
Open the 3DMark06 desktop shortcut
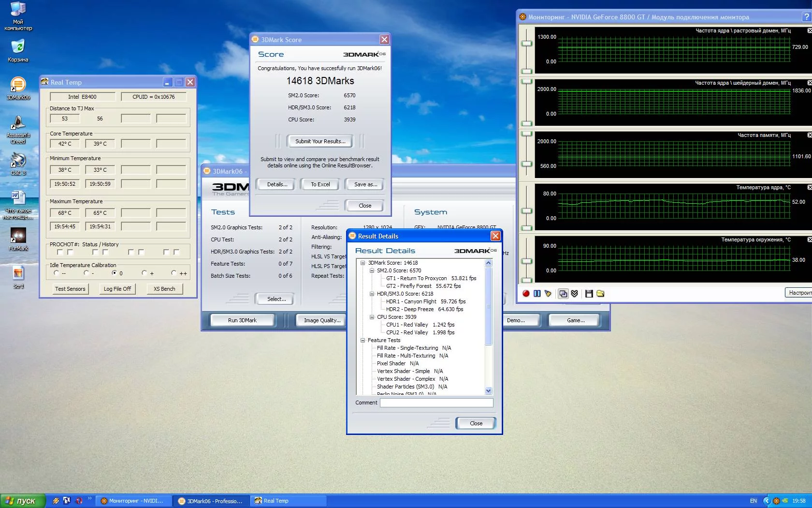(18, 89)
